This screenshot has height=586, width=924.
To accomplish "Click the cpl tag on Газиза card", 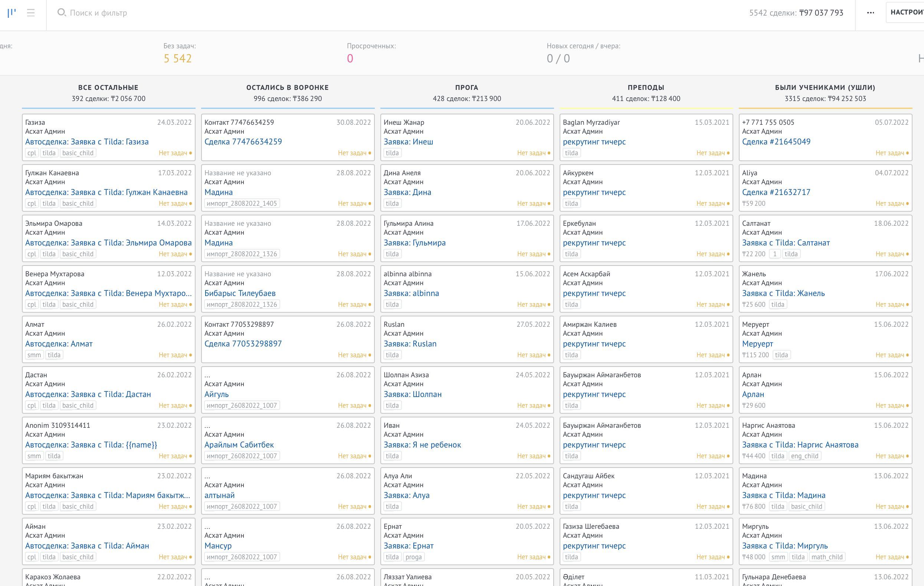I will (32, 153).
